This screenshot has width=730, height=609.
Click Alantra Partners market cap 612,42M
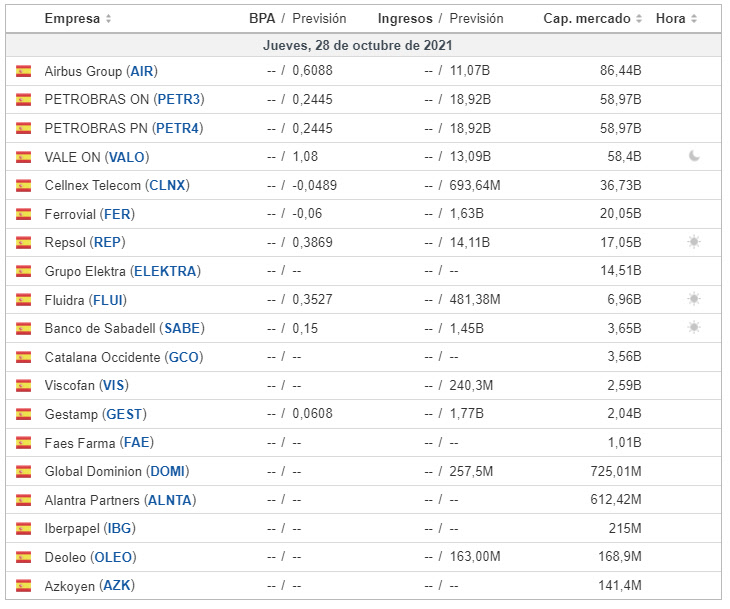tap(616, 500)
